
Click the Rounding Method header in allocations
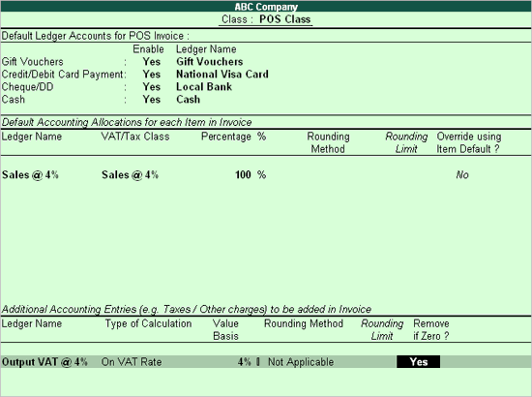(328, 142)
